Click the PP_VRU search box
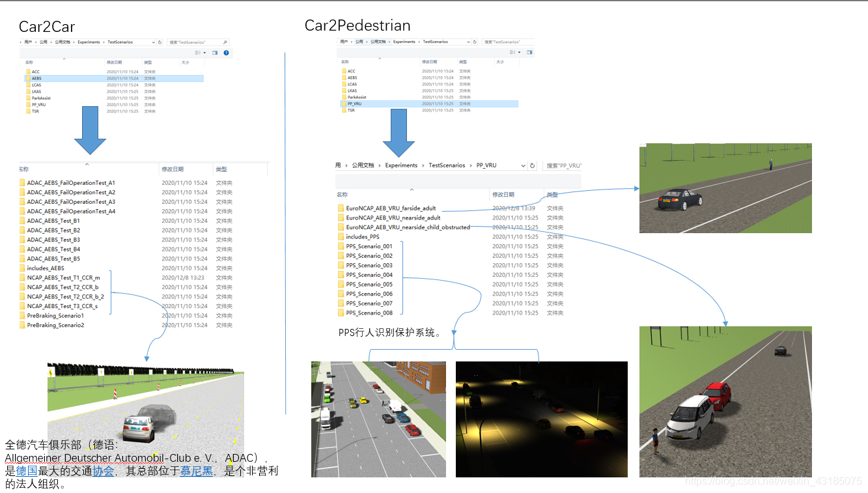Screen dimensions: 868x493 tap(562, 165)
